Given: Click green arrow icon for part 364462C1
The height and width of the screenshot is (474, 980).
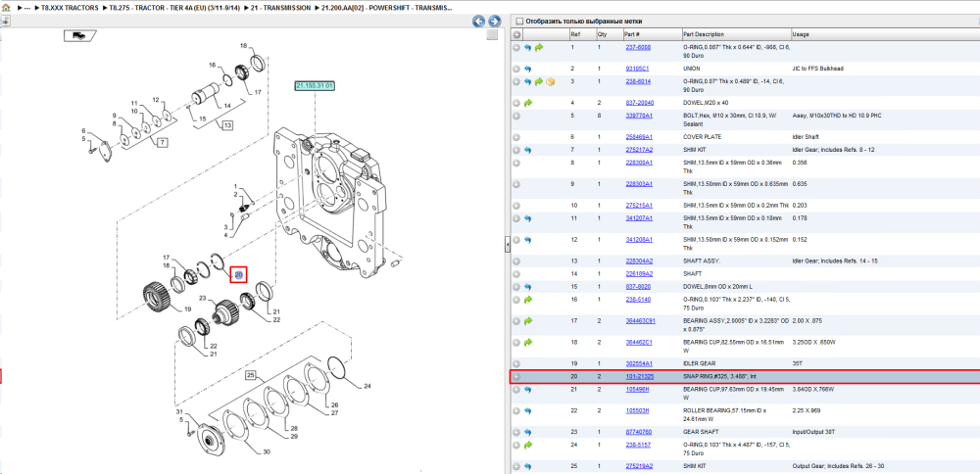Looking at the screenshot, I should click(x=527, y=342).
